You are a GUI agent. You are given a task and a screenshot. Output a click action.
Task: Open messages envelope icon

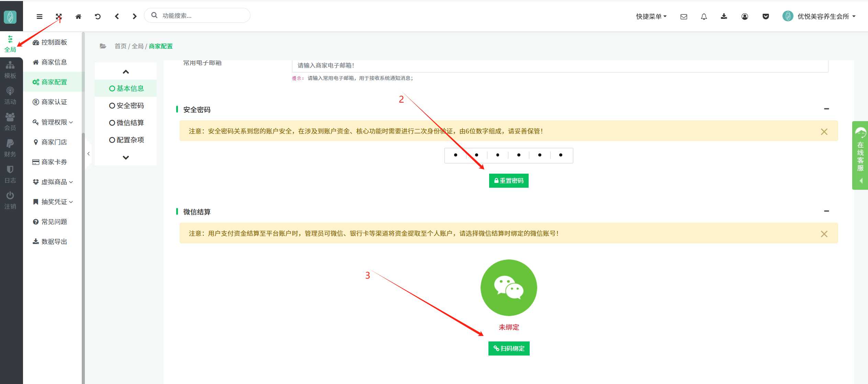click(x=684, y=16)
